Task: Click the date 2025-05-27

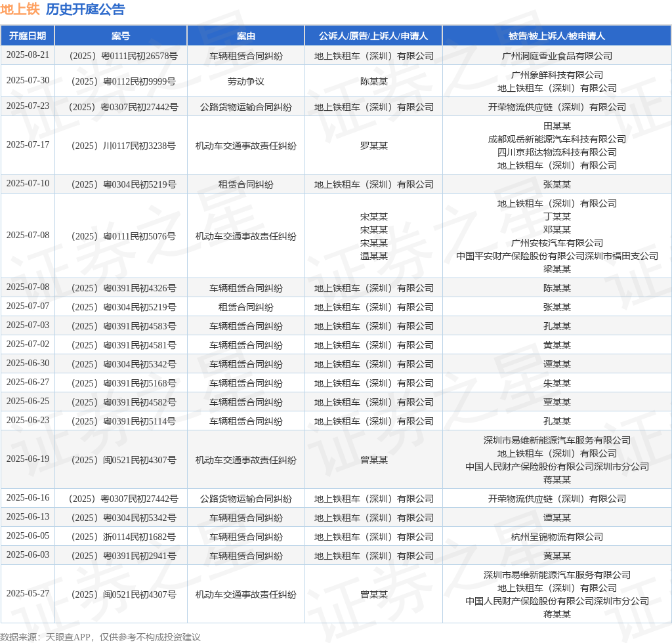Action: (x=28, y=594)
